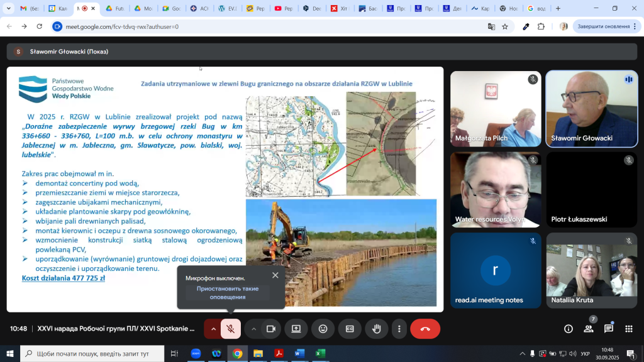Close the microphone muted notification
Screen dimensions: 644x362
275,275
